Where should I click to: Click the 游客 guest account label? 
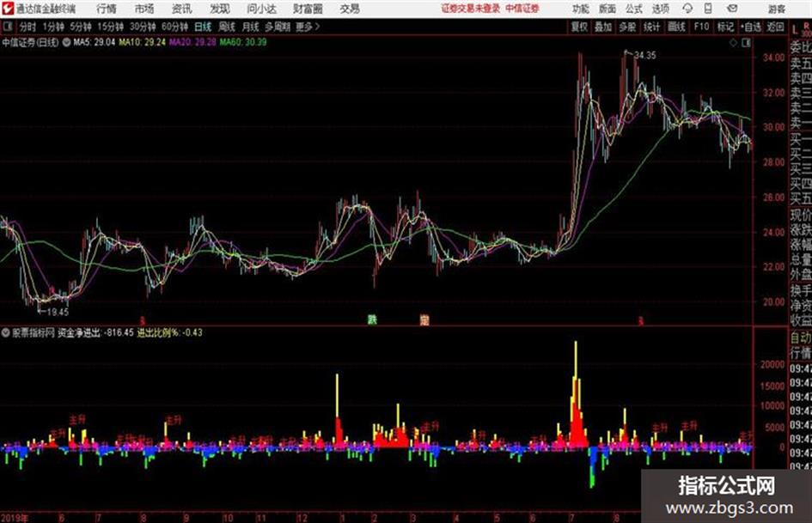[x=776, y=9]
